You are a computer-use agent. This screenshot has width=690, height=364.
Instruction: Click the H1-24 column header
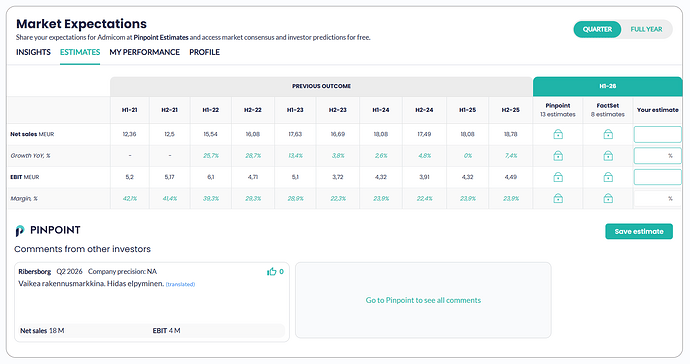[x=381, y=110]
